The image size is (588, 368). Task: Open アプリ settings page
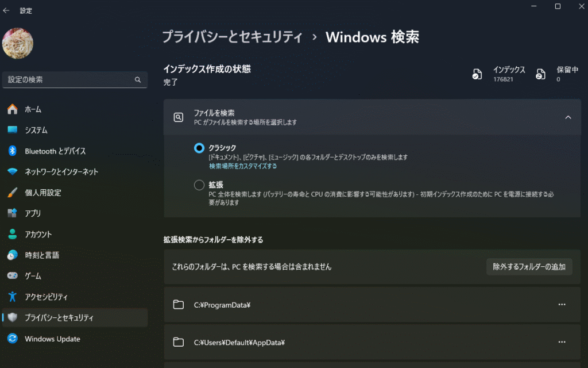(x=75, y=213)
